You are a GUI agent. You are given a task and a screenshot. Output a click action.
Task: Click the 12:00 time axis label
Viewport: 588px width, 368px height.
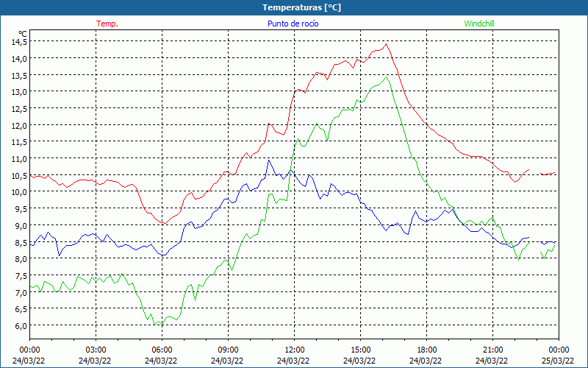[295, 350]
